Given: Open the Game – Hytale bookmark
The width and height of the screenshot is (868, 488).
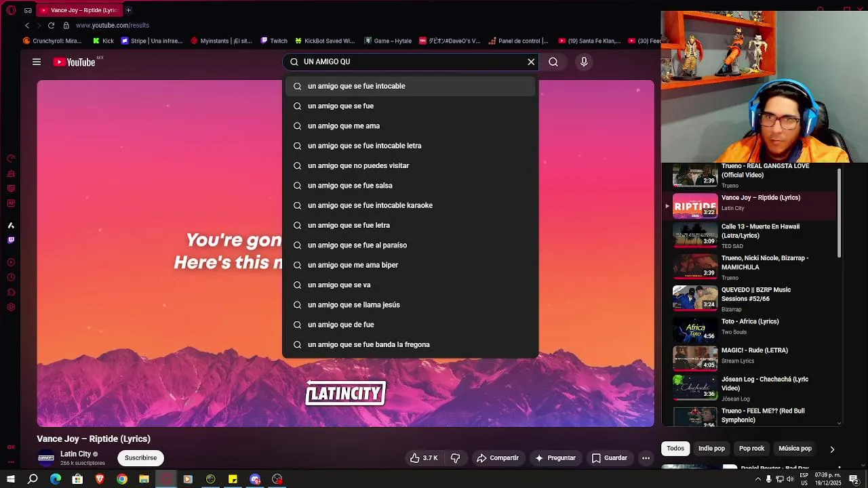Looking at the screenshot, I should coord(388,41).
